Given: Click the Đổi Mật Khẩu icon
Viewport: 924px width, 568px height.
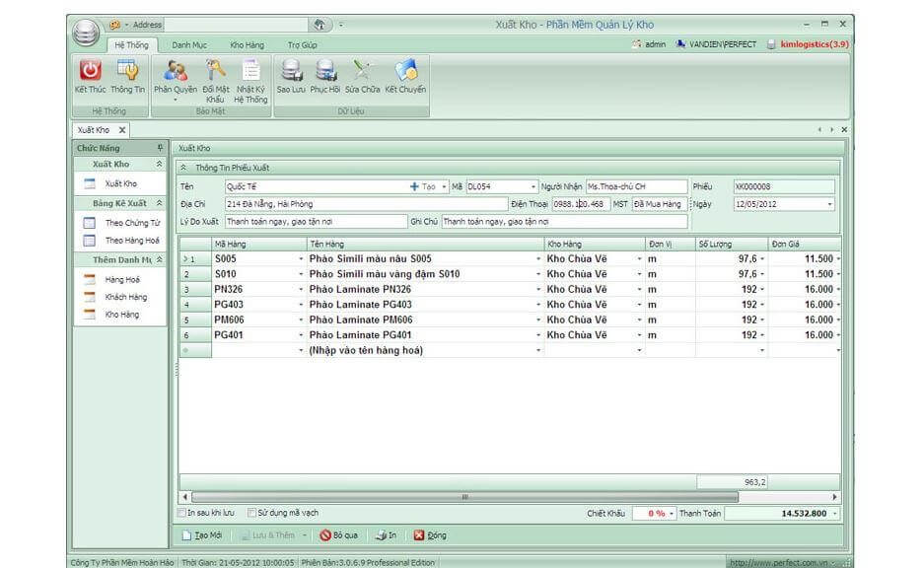Looking at the screenshot, I should tap(215, 71).
